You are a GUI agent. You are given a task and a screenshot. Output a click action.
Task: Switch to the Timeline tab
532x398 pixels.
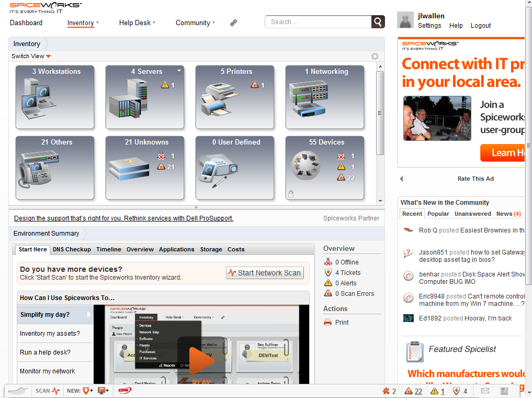[109, 249]
